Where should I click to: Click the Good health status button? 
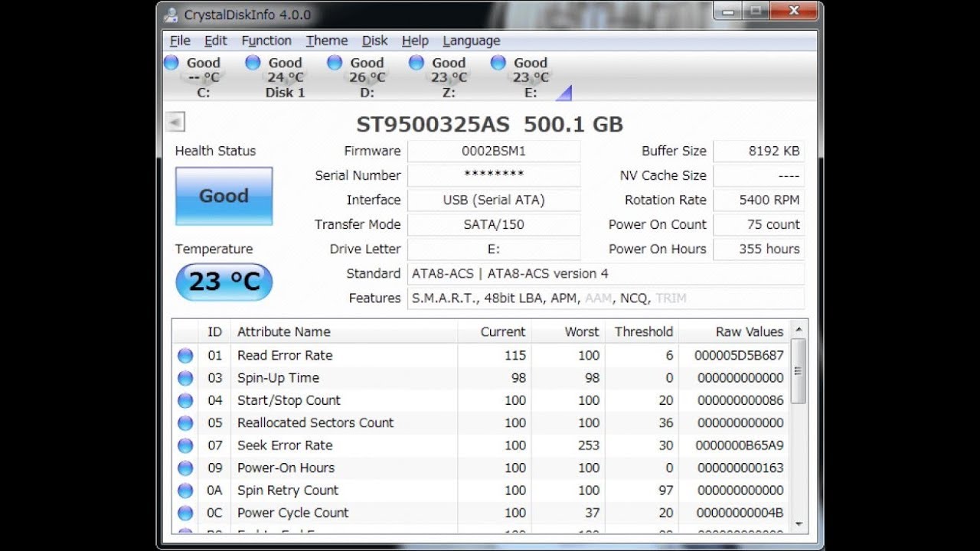pyautogui.click(x=224, y=196)
